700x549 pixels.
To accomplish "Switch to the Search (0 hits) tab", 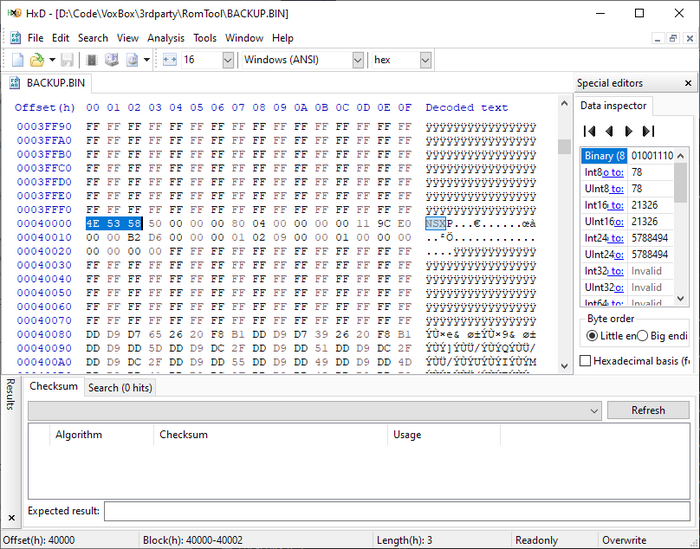I will pos(119,387).
